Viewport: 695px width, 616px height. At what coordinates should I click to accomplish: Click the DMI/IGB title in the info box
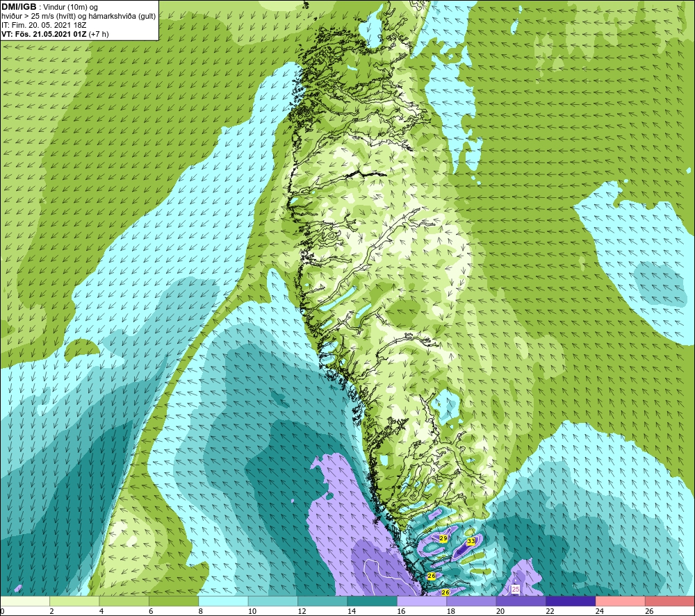pyautogui.click(x=19, y=7)
